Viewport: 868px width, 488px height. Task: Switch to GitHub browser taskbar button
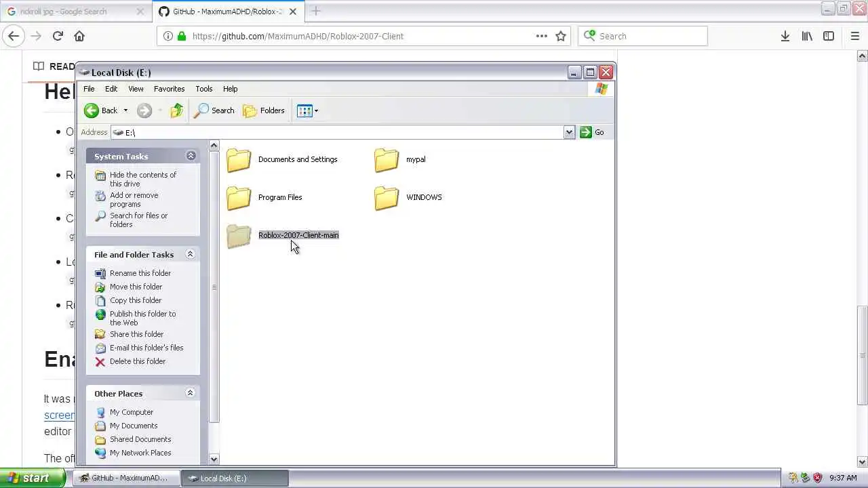pos(125,478)
